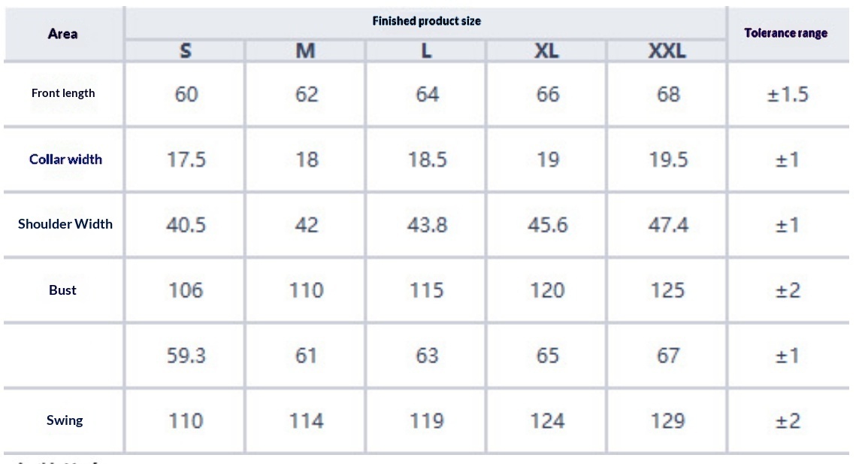Select the XXL size column header
Screen dimensions: 868x464
(667, 51)
